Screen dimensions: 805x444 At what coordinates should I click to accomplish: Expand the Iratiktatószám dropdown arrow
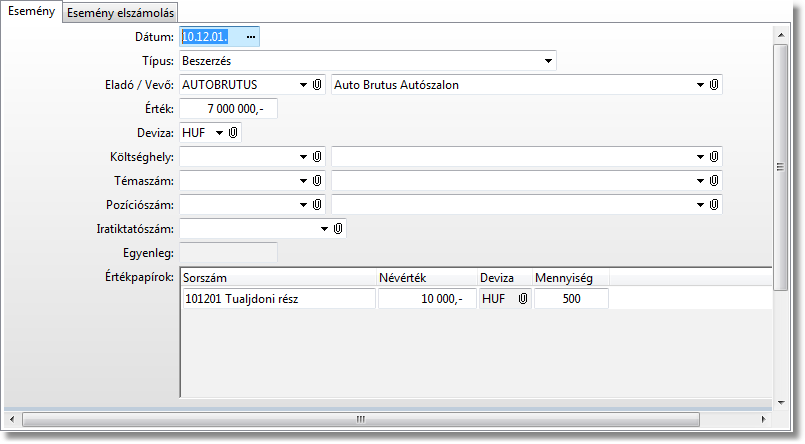324,229
